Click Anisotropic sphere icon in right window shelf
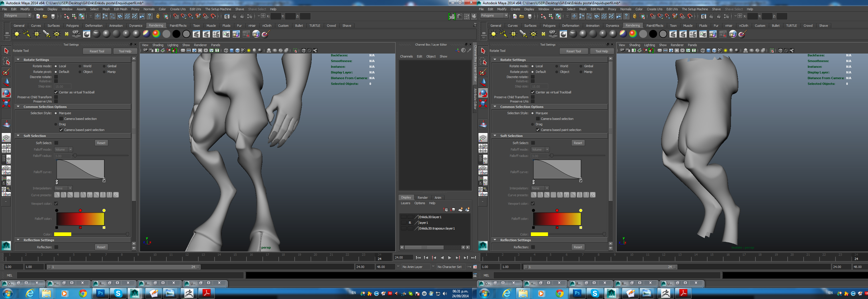Image resolution: width=868 pixels, height=299 pixels. coord(573,34)
